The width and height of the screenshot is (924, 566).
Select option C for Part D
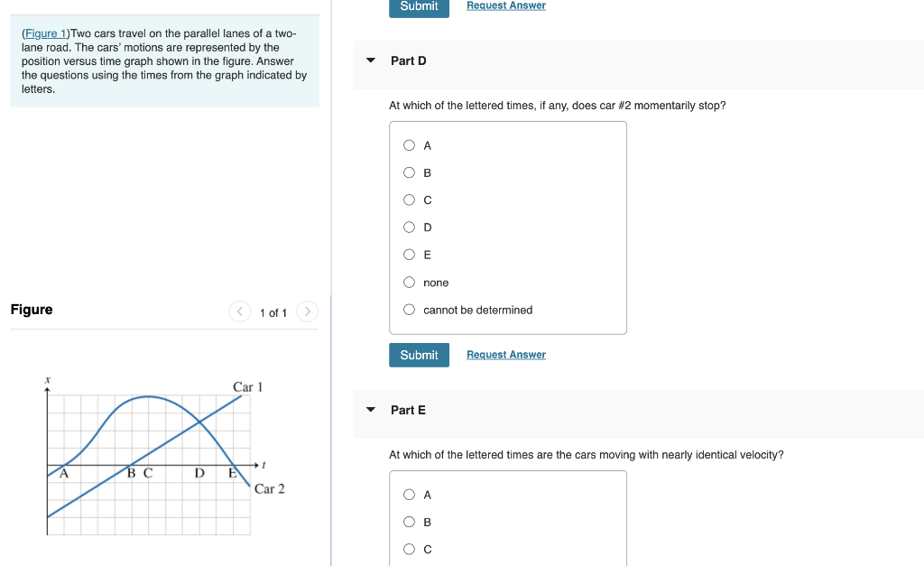(409, 199)
